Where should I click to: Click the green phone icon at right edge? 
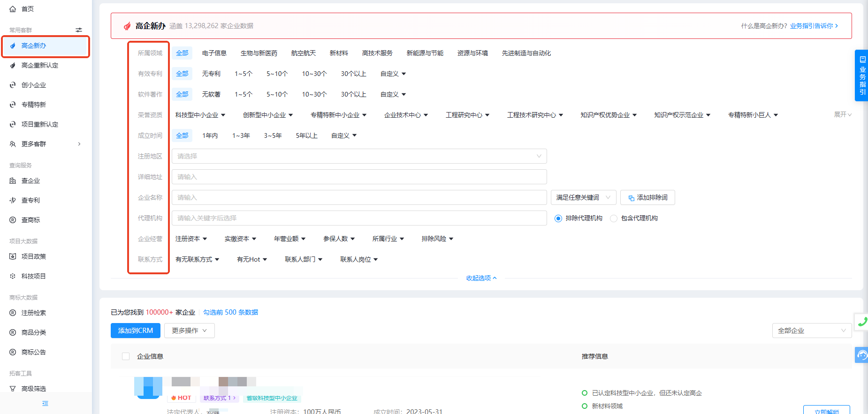coord(862,322)
